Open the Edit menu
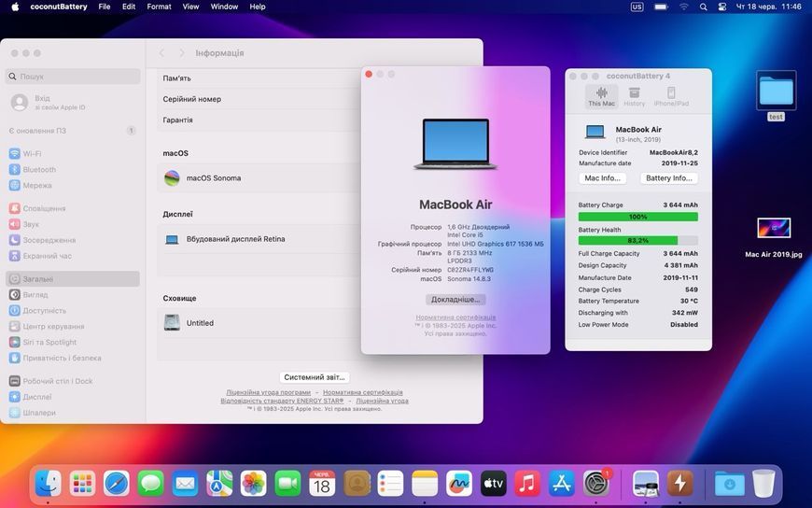Screen dimensions: 812x508 point(129,7)
